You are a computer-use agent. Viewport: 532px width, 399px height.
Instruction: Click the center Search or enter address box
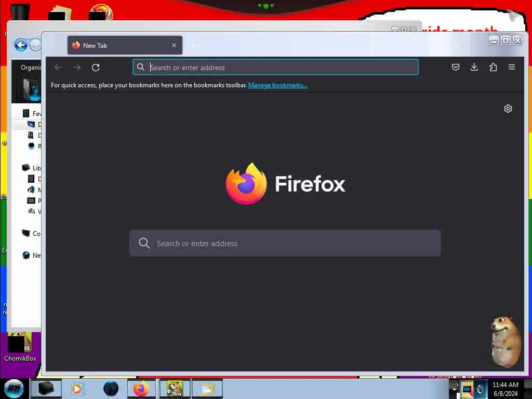(x=285, y=243)
